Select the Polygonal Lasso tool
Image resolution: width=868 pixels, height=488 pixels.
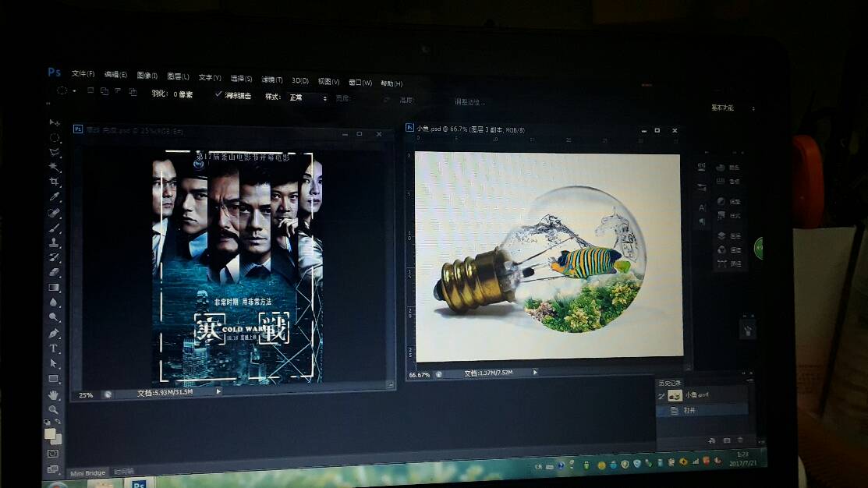55,152
